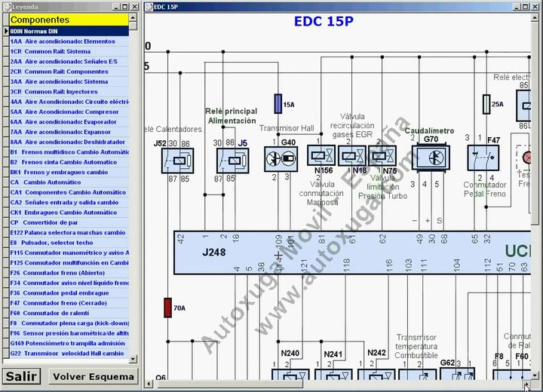Image resolution: width=543 pixels, height=392 pixels.
Task: Select B1 Frenos multidisco Cambio Automático
Action: point(69,152)
